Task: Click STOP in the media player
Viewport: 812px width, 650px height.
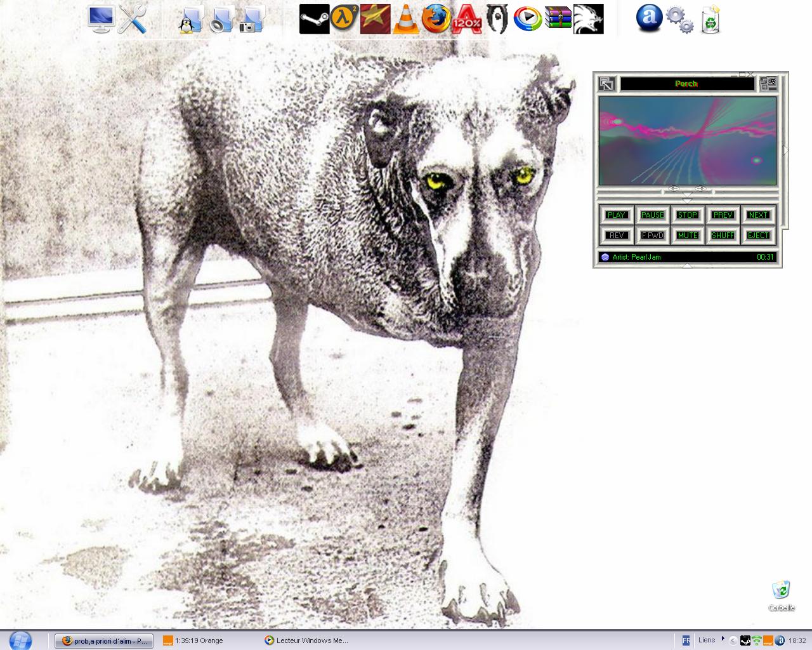Action: pyautogui.click(x=688, y=215)
